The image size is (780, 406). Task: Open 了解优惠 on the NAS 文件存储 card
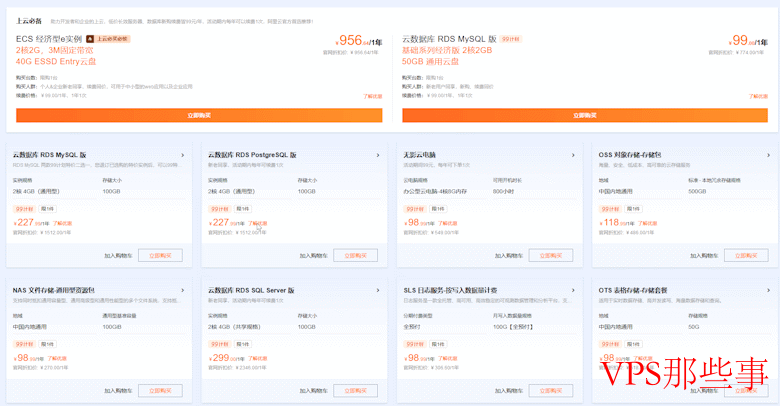click(57, 358)
